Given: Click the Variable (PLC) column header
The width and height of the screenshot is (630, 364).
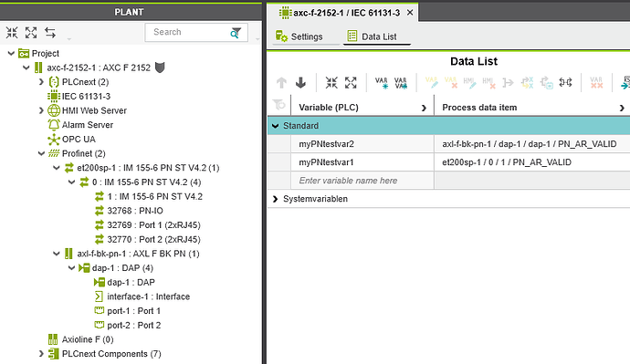Looking at the screenshot, I should [362, 108].
